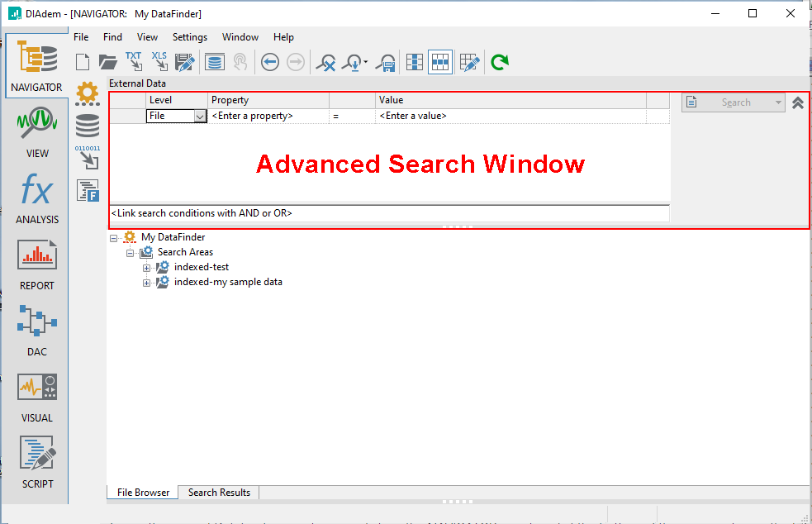Click the Enter a value field

point(510,117)
